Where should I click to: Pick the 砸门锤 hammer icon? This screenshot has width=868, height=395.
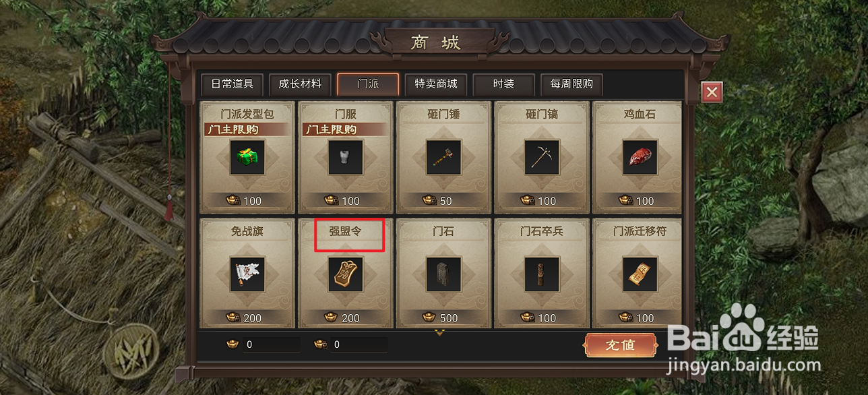tap(443, 157)
